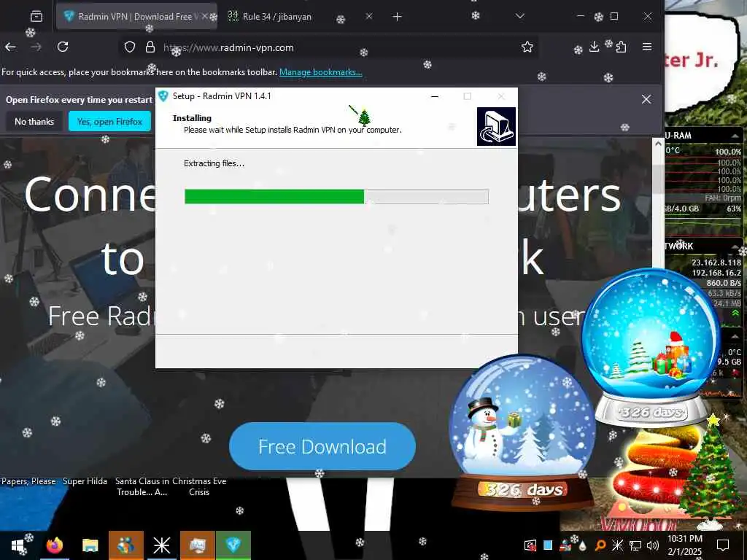Expand the list all tabs chevron
Viewport: 747px width, 560px height.
pyautogui.click(x=519, y=16)
